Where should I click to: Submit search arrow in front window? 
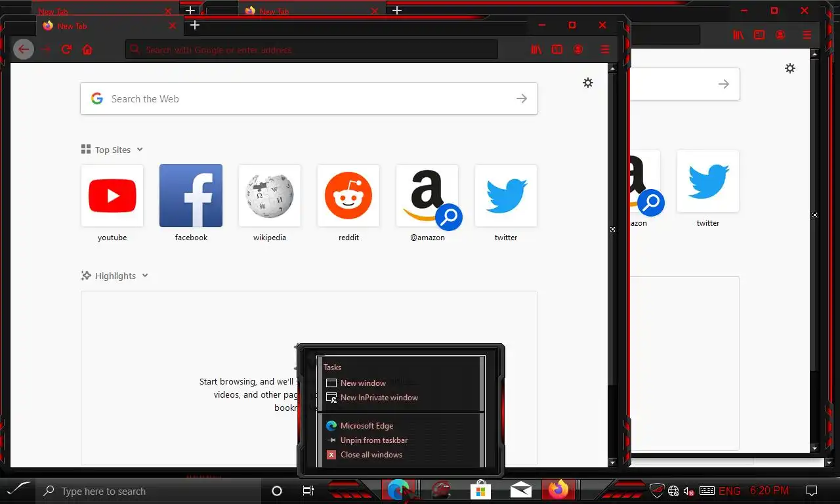point(522,98)
